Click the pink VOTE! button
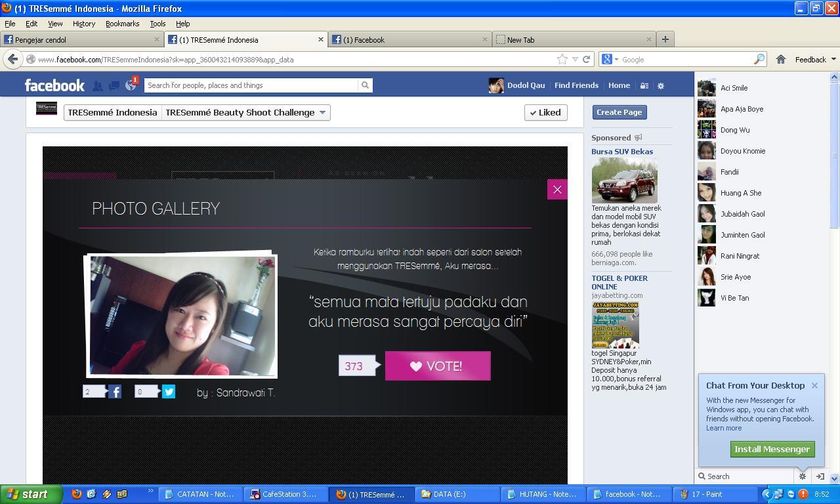The height and width of the screenshot is (504, 840). pyautogui.click(x=438, y=366)
